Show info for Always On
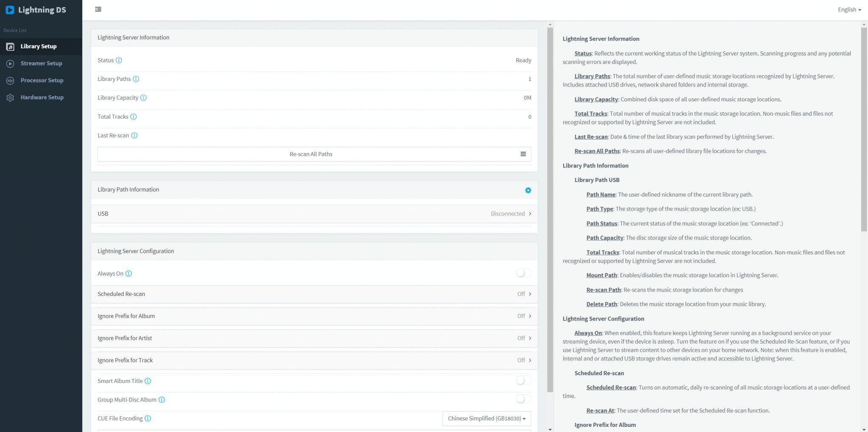The image size is (868, 432). [129, 273]
